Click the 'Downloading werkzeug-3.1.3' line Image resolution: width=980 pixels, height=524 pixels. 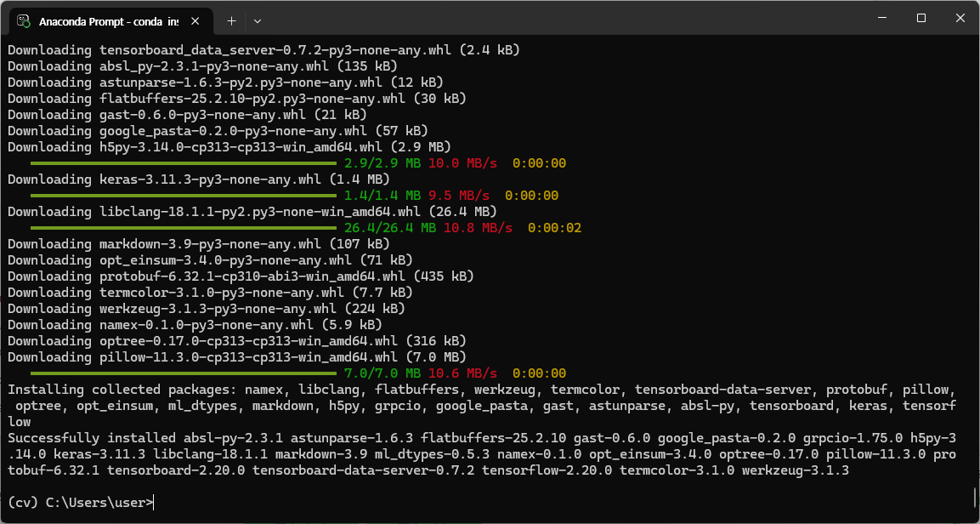pyautogui.click(x=207, y=308)
